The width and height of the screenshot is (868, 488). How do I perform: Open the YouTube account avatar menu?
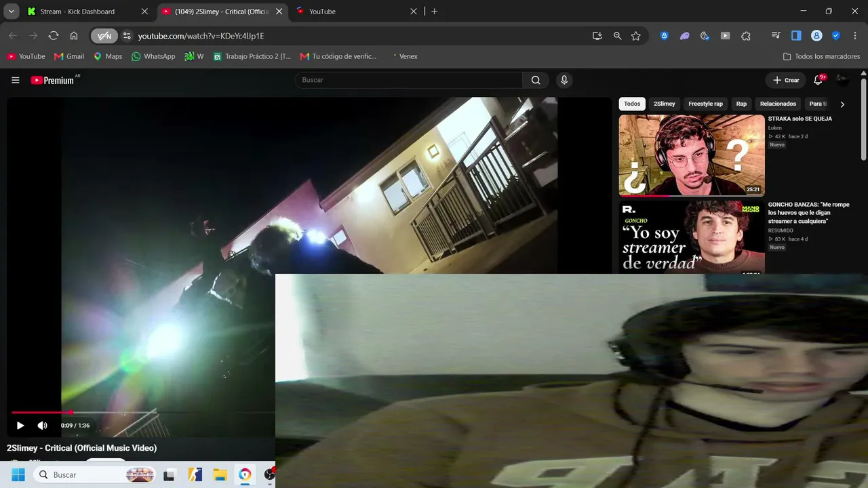(x=843, y=80)
